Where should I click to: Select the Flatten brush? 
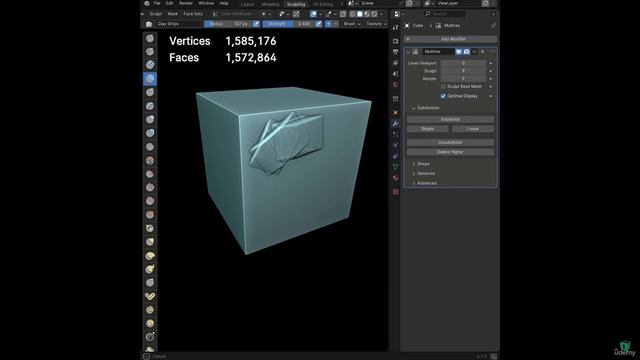click(150, 174)
